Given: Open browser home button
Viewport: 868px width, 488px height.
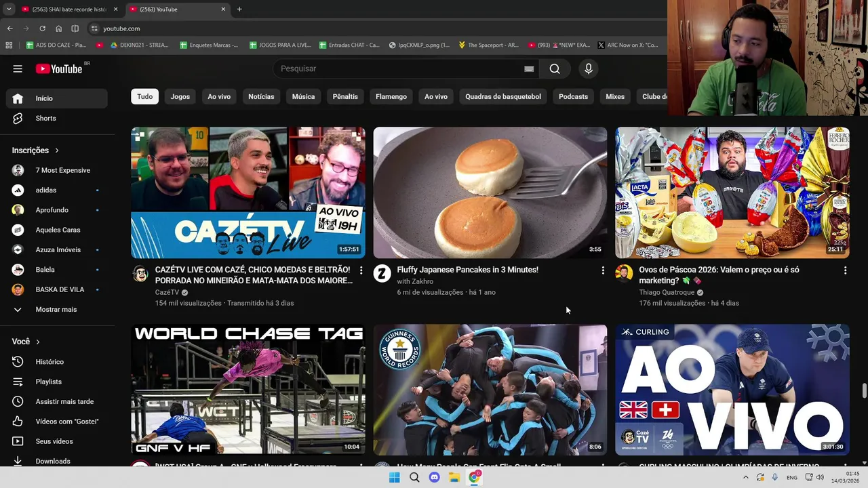Looking at the screenshot, I should click(x=58, y=28).
